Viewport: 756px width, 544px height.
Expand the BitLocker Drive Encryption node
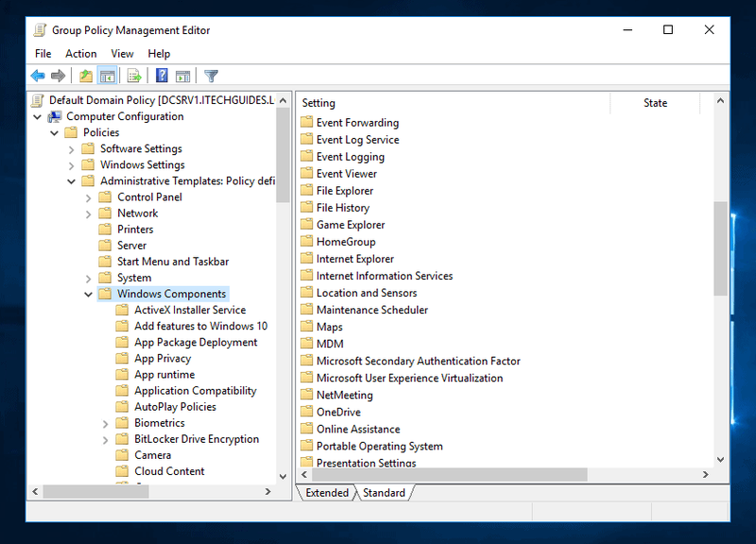[106, 439]
